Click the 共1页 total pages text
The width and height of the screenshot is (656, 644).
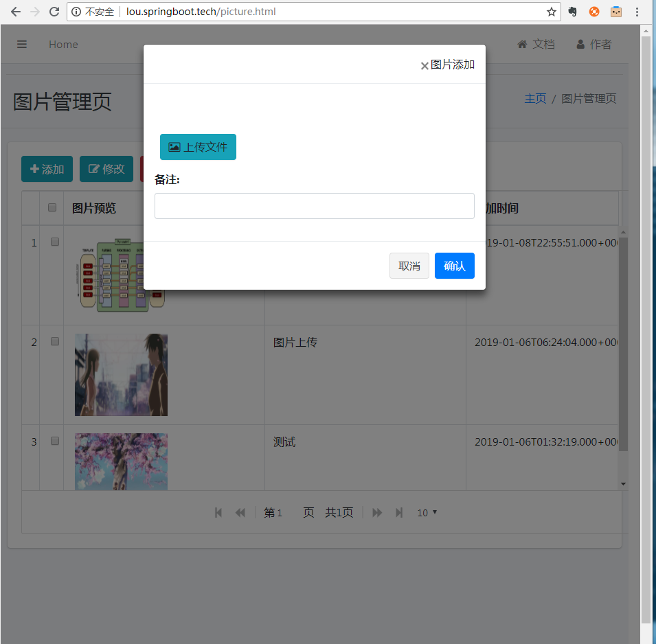tap(339, 513)
